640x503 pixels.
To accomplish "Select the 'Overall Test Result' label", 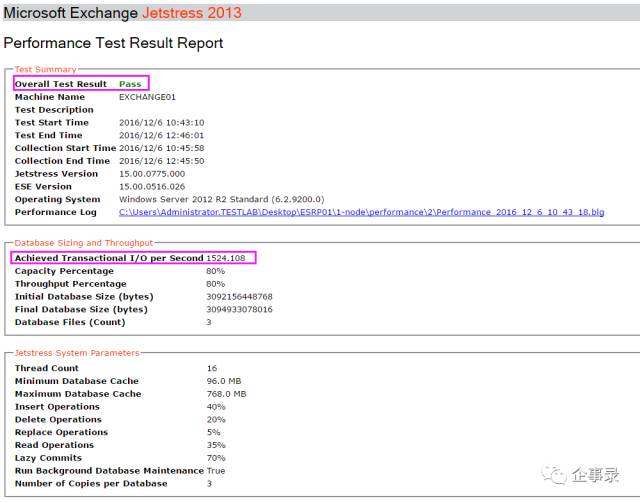I will [x=60, y=84].
